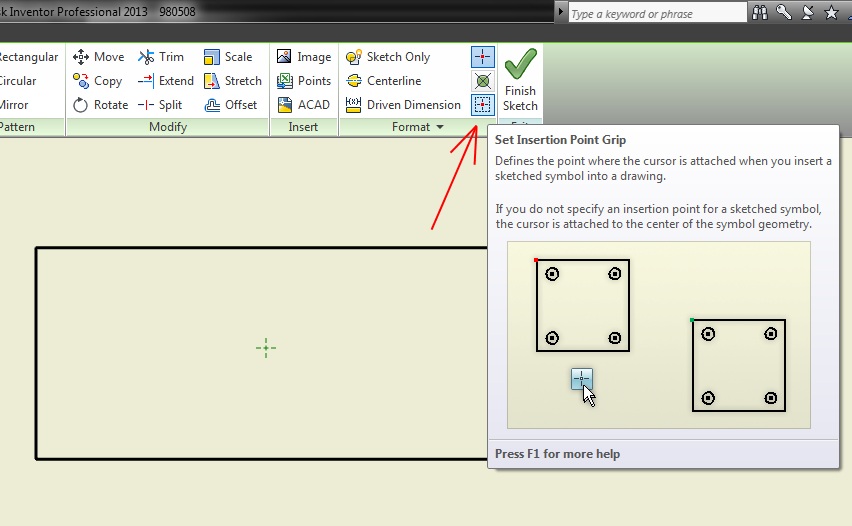Click Finish Sketch button

[x=520, y=80]
